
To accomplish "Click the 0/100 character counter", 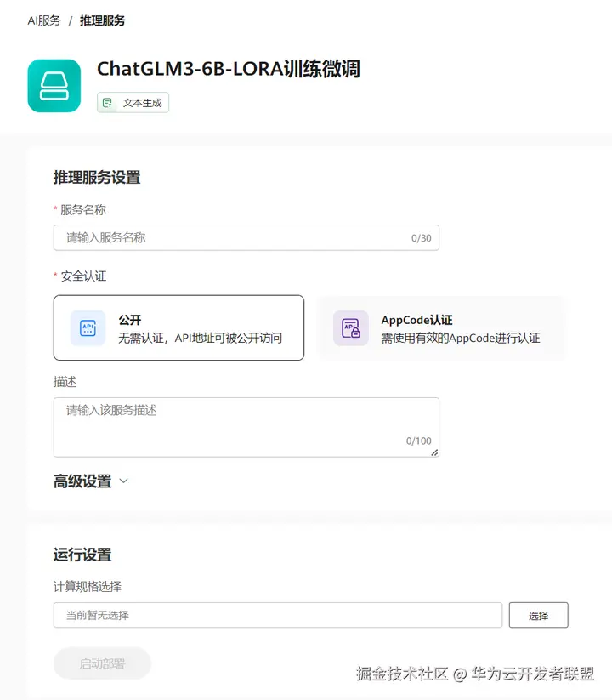I will coord(418,441).
